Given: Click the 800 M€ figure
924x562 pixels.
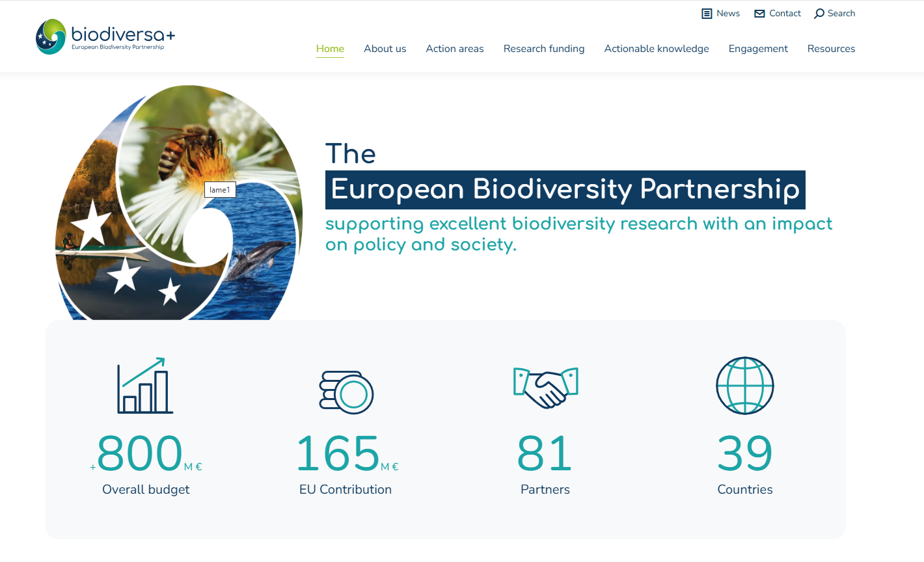Looking at the screenshot, I should pos(146,453).
